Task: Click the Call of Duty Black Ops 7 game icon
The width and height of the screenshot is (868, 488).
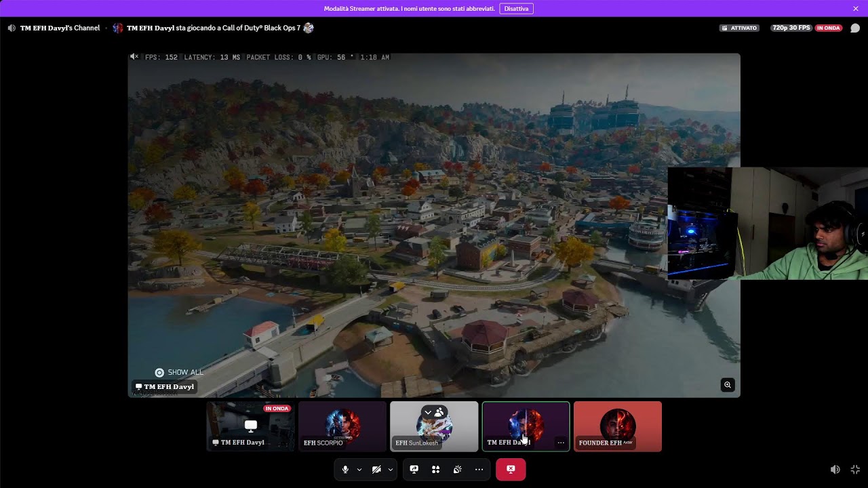Action: point(309,28)
